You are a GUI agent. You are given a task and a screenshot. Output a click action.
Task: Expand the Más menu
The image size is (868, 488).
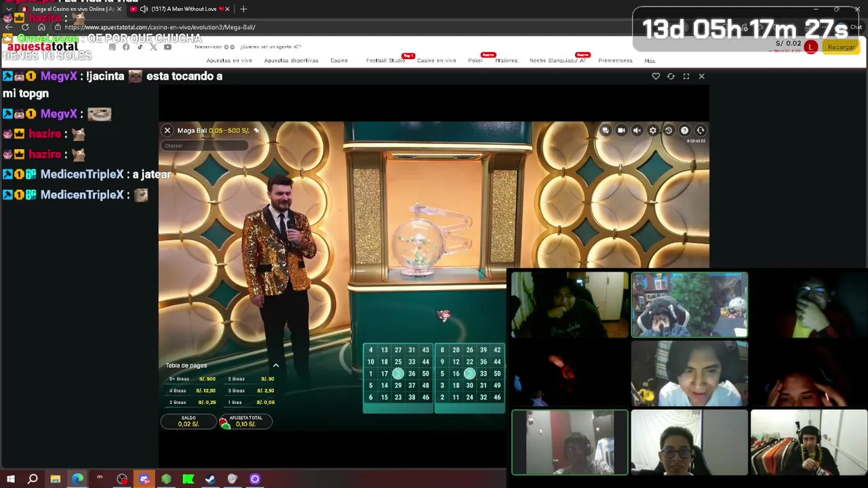650,60
